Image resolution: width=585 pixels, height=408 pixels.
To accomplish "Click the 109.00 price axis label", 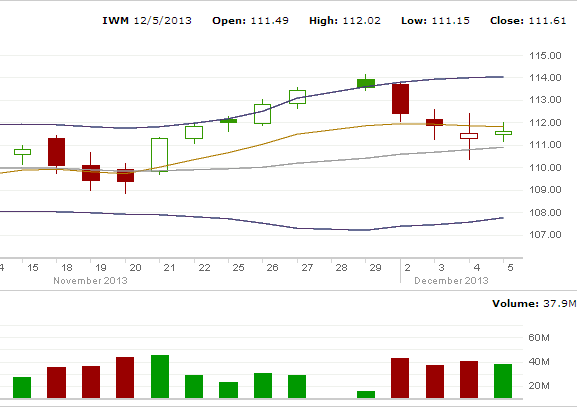I will tap(545, 190).
